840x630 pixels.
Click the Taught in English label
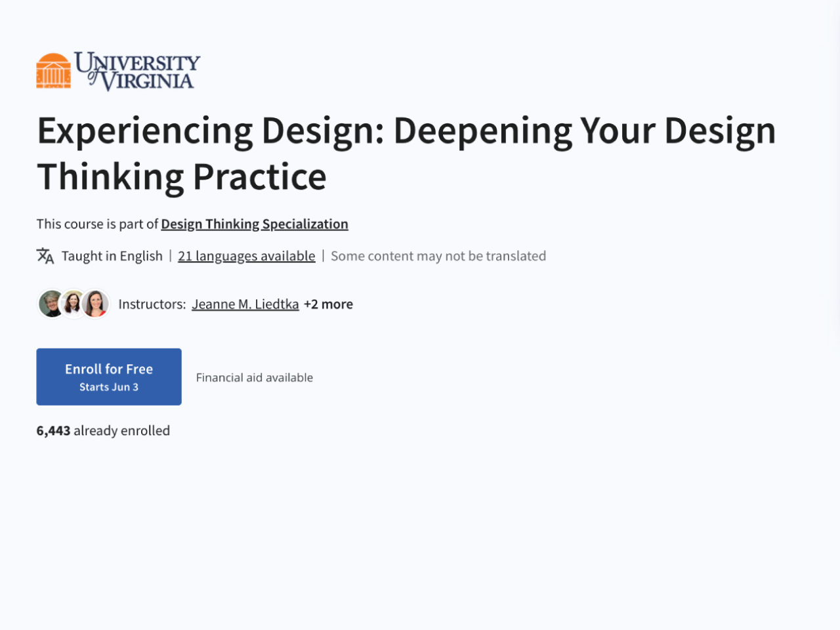pos(112,256)
